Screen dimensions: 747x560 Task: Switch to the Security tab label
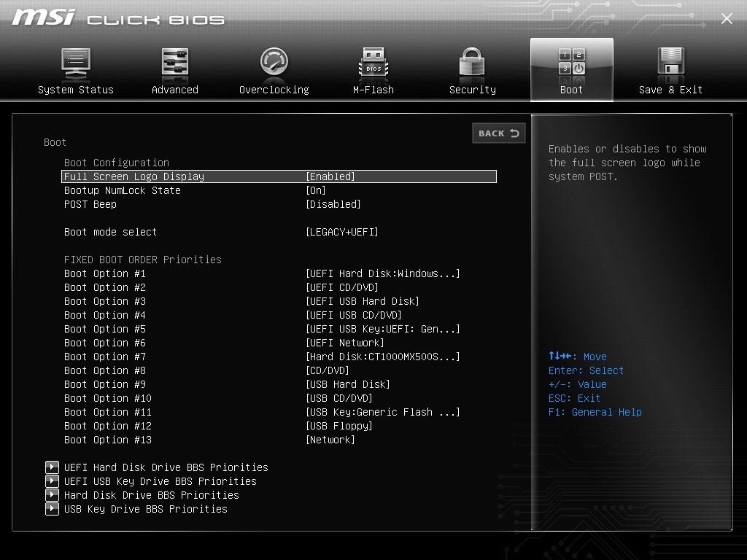[473, 90]
